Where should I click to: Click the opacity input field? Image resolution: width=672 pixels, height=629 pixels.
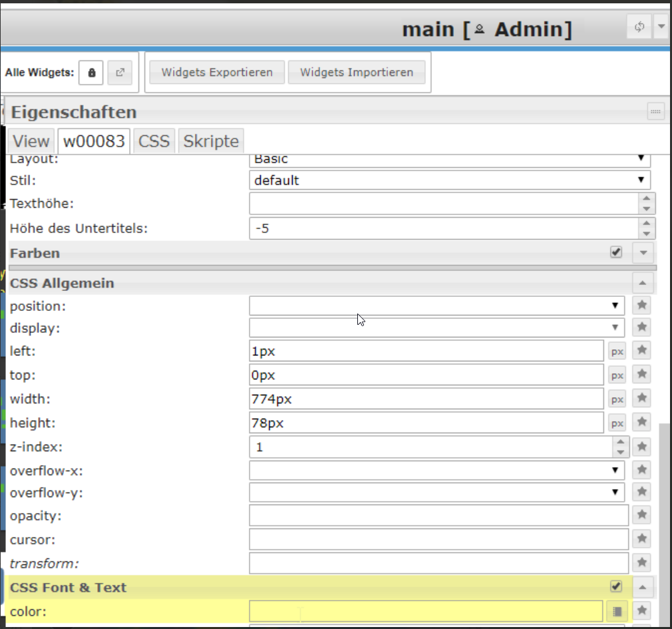pyautogui.click(x=439, y=515)
